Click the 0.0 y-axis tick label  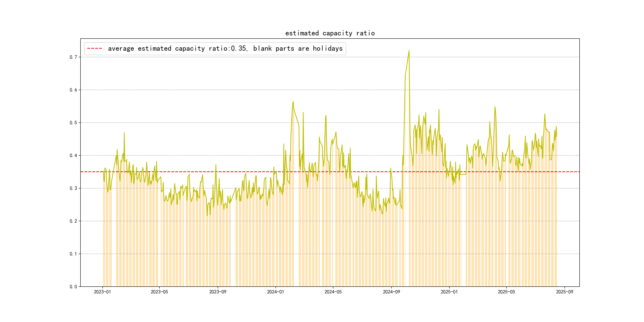point(73,286)
